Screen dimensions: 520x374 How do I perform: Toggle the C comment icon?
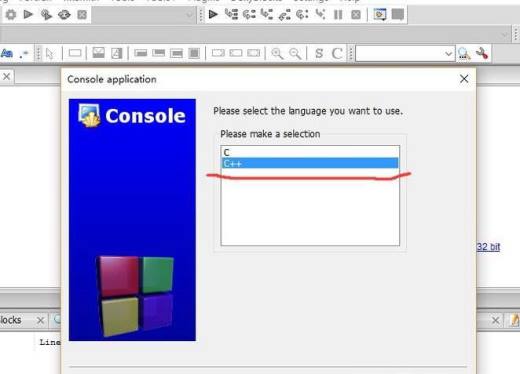[337, 53]
